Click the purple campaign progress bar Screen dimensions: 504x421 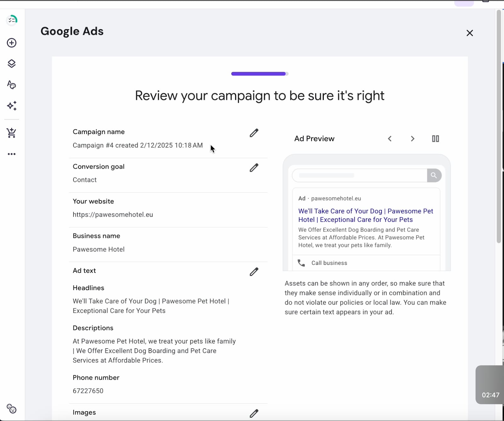pyautogui.click(x=259, y=74)
